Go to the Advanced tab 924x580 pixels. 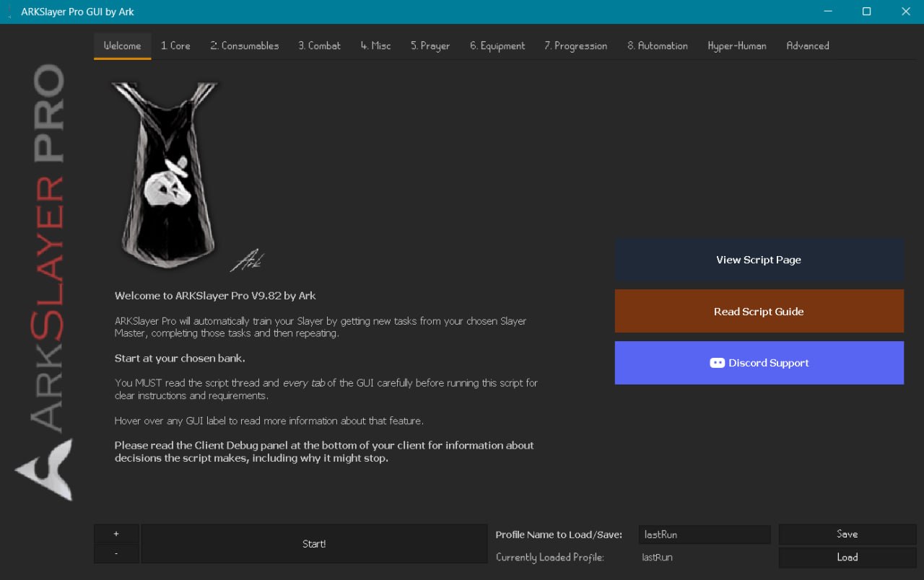tap(808, 45)
